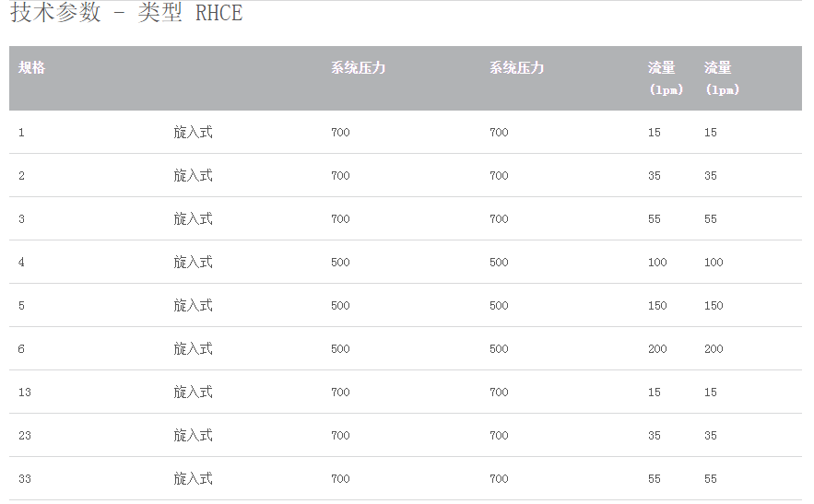Select the 规格 cell with value 6
The width and height of the screenshot is (814, 504).
point(22,349)
